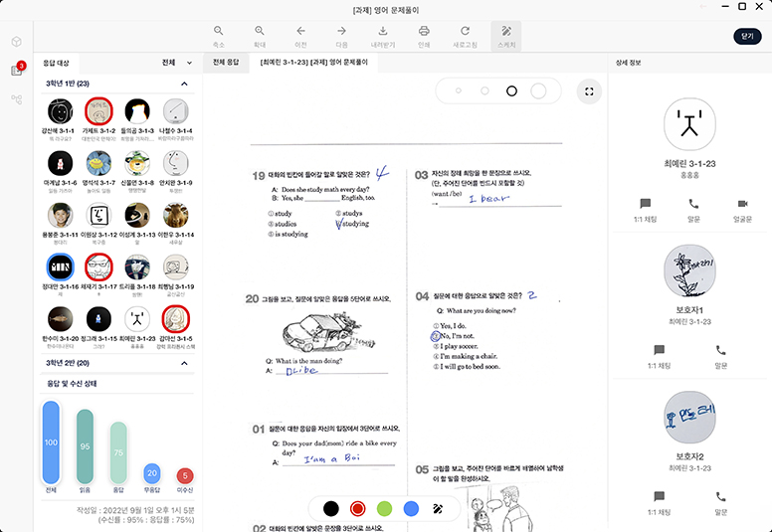Open the 전체 filter dropdown
Screen dimensions: 772x532
click(177, 63)
